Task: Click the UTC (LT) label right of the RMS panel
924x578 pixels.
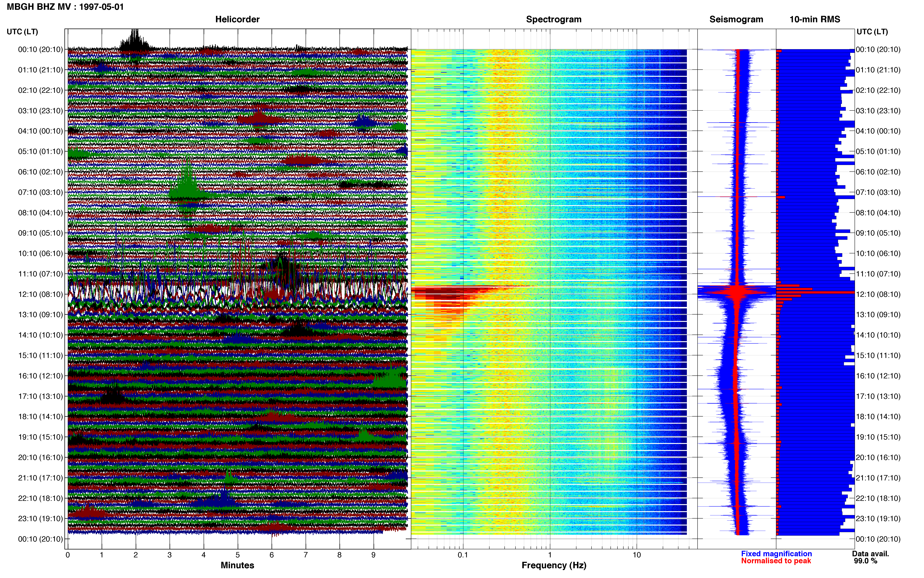Action: tap(872, 32)
